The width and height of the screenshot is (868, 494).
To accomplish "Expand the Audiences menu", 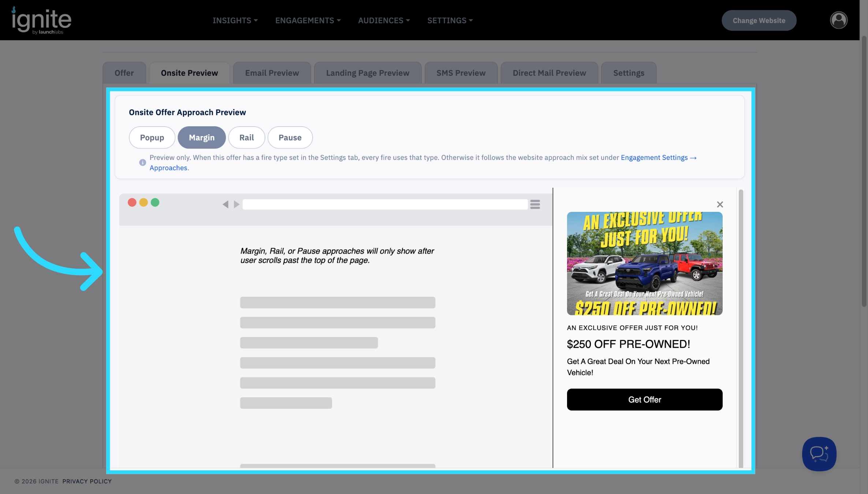I will 384,20.
